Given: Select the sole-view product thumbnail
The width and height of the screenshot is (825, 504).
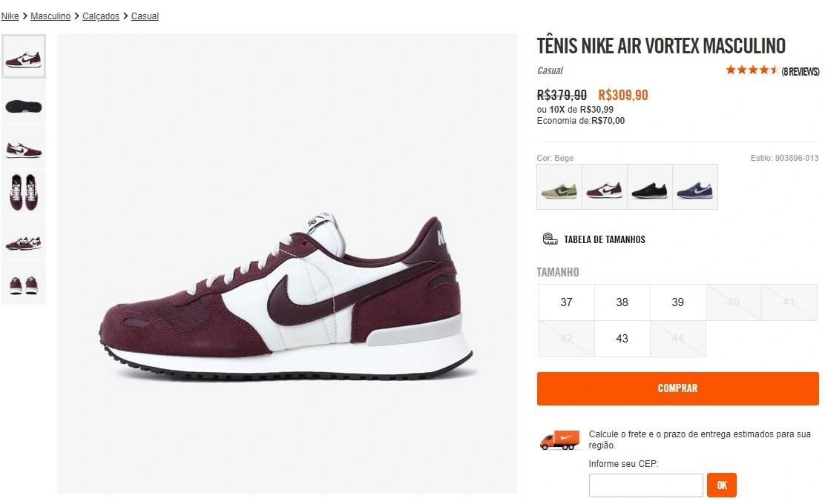Looking at the screenshot, I should point(23,104).
